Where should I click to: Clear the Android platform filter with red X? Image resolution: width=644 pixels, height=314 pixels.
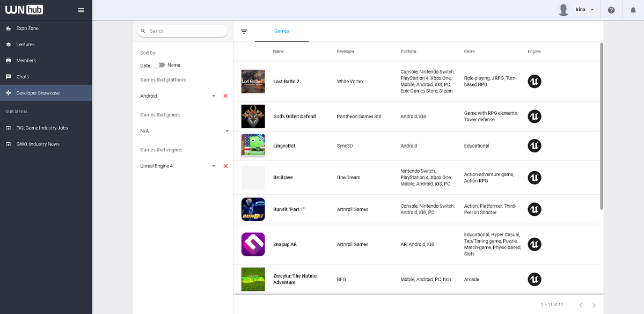(225, 96)
